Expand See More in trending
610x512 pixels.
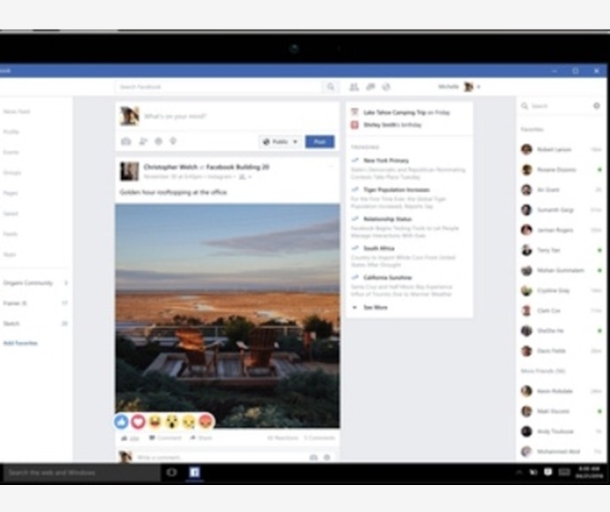click(x=375, y=307)
